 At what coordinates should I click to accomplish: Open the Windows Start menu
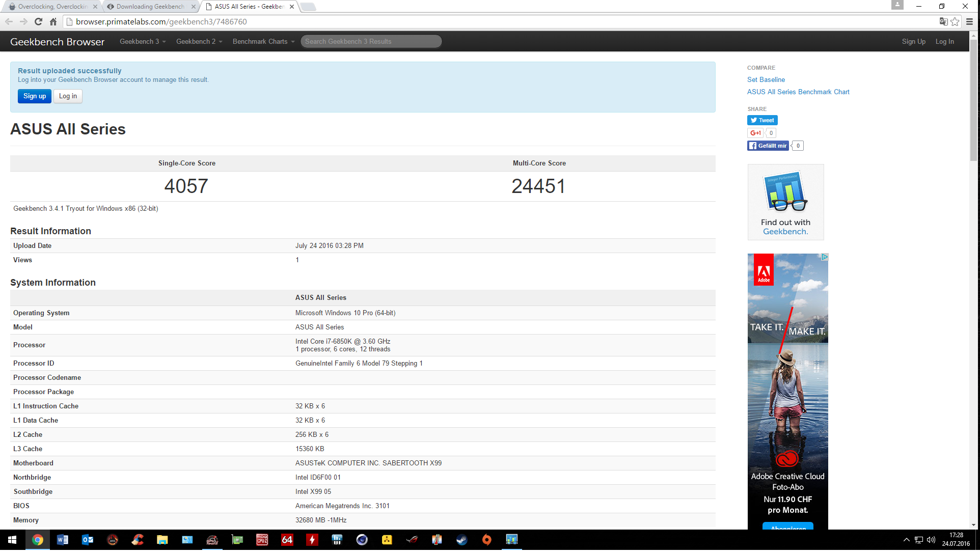pos(12,540)
